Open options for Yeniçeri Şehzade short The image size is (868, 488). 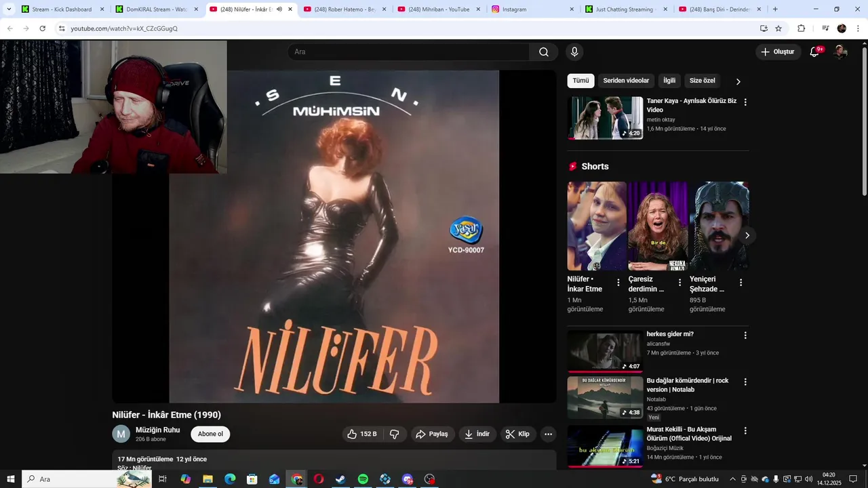coord(741,283)
